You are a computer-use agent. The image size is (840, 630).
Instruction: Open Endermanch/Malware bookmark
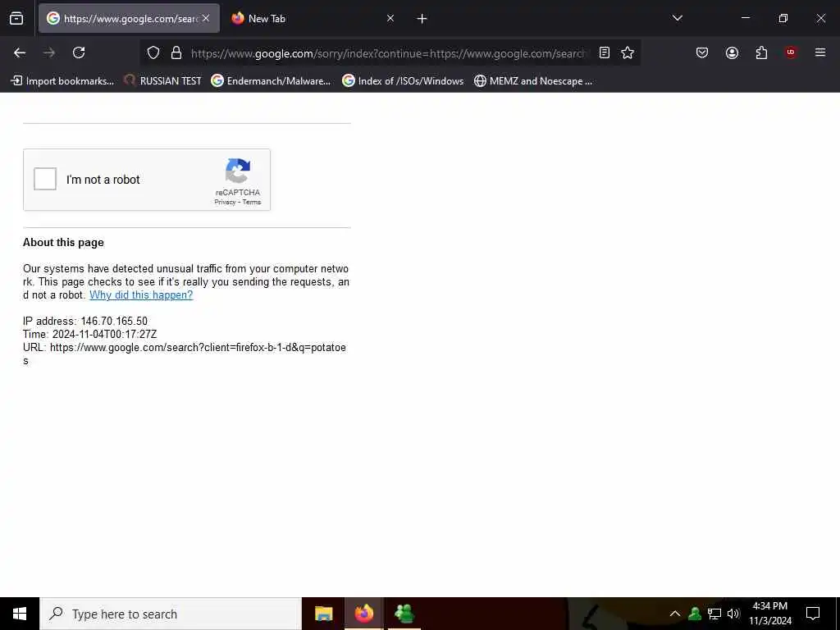pos(271,81)
